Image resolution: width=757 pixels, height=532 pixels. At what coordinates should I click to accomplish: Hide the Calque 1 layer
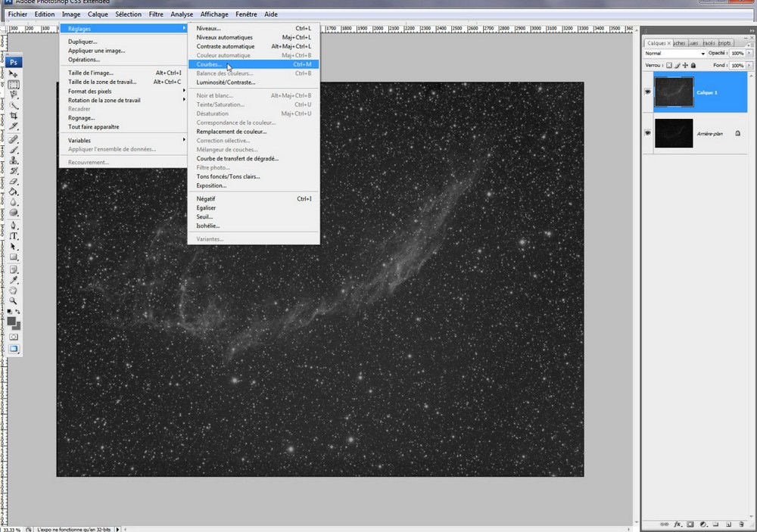(x=647, y=92)
